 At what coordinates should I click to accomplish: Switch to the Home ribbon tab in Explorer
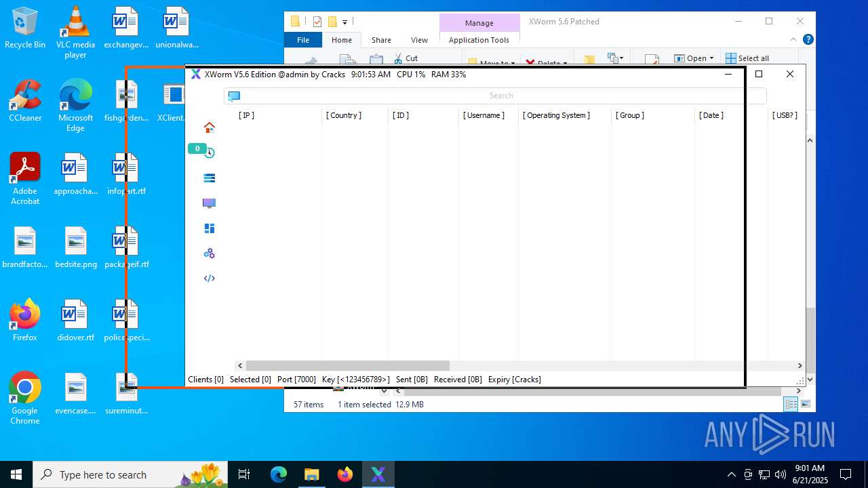pyautogui.click(x=342, y=40)
